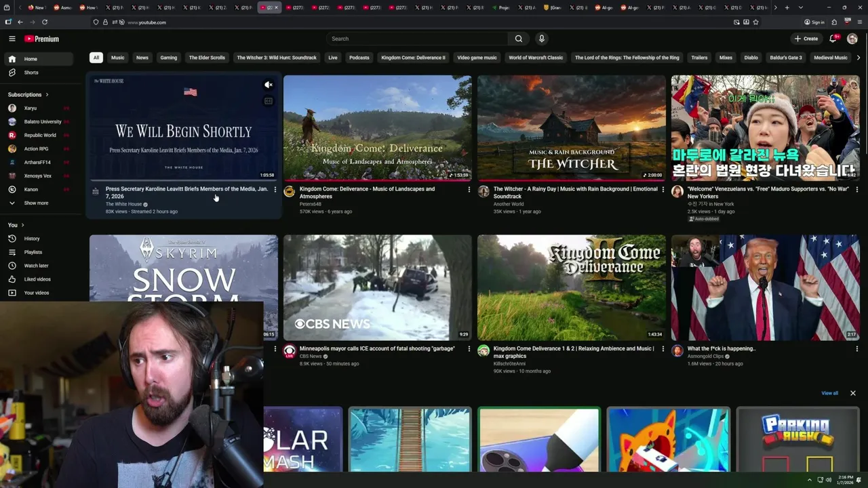868x488 pixels.
Task: Expand the You section header
Action: coord(16,225)
